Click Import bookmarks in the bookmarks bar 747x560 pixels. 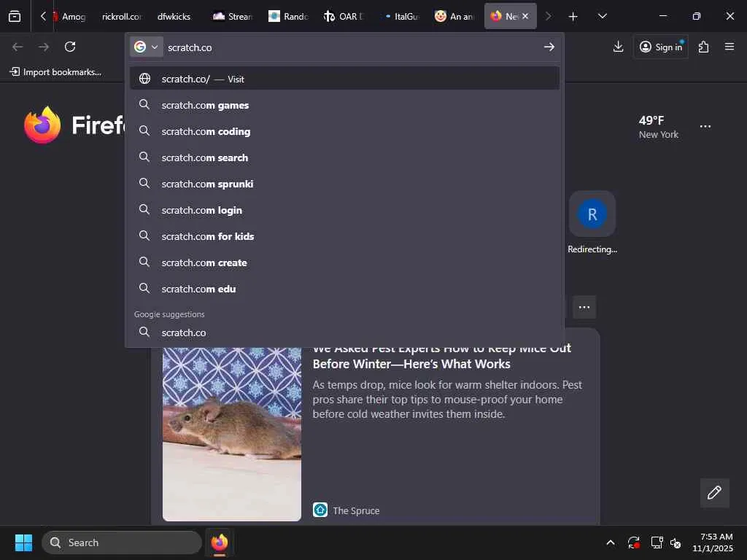tap(55, 72)
